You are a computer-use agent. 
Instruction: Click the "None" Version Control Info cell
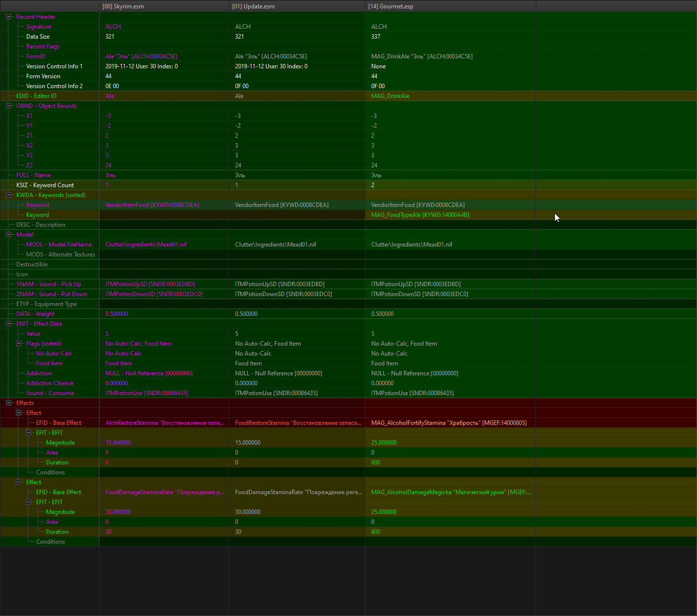(378, 66)
